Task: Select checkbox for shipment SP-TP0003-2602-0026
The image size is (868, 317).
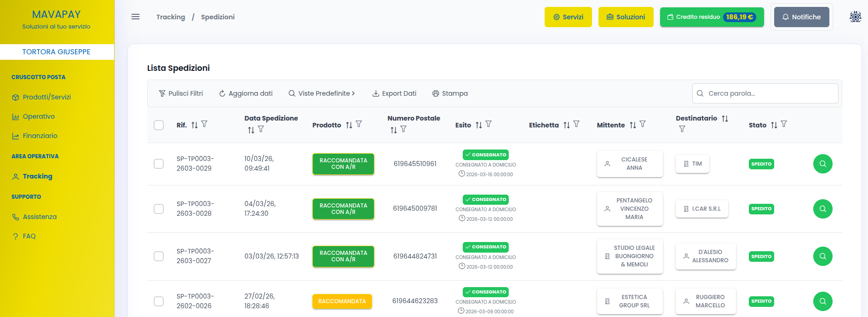Action: click(159, 301)
